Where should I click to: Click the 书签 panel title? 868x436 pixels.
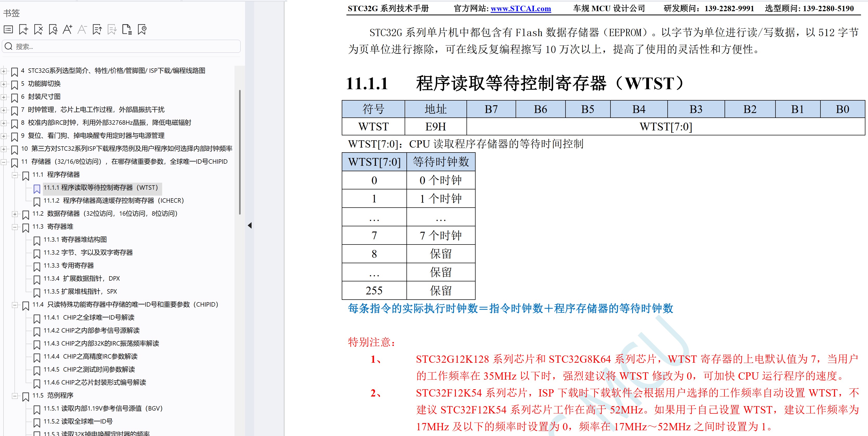click(11, 13)
